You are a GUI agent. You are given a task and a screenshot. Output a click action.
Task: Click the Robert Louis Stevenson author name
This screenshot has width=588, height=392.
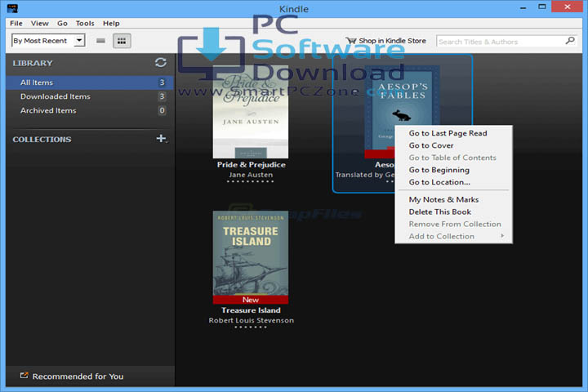tap(252, 320)
